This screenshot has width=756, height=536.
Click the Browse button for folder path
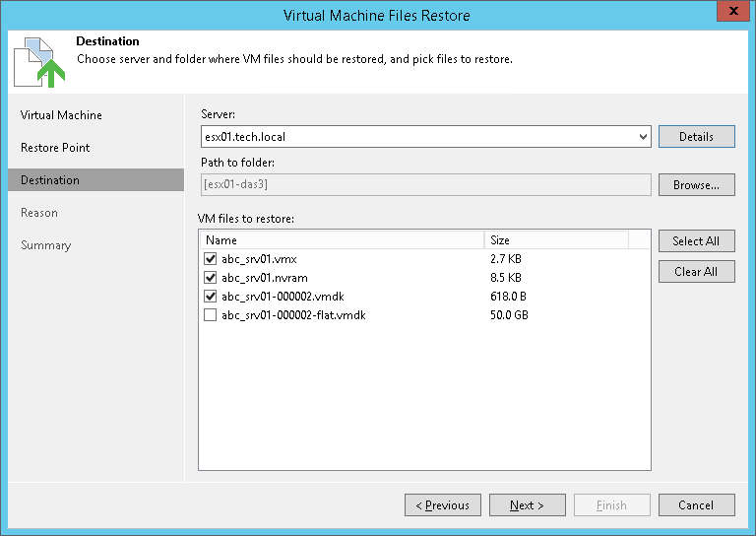(696, 185)
